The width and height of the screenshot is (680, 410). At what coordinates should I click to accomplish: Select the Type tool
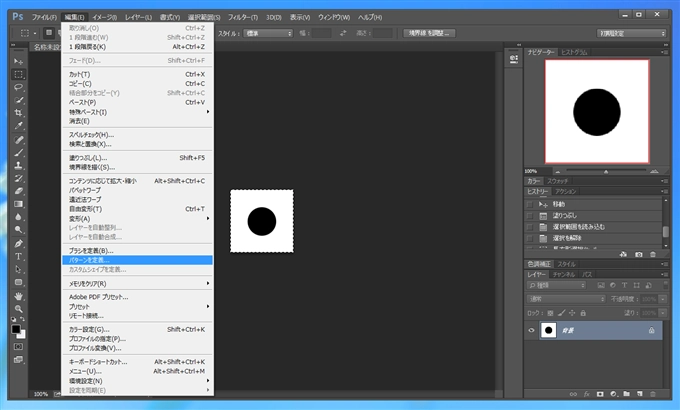click(x=18, y=256)
